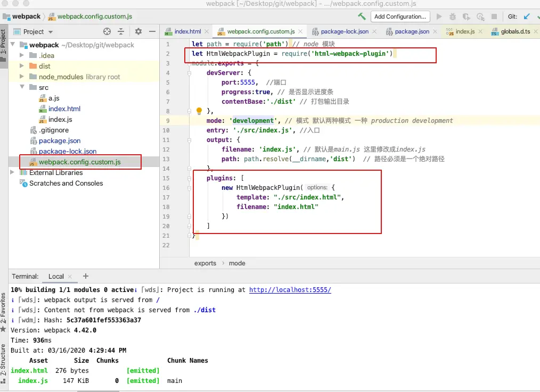540x392 pixels.
Task: Click the Run play icon in toolbar
Action: pos(439,16)
